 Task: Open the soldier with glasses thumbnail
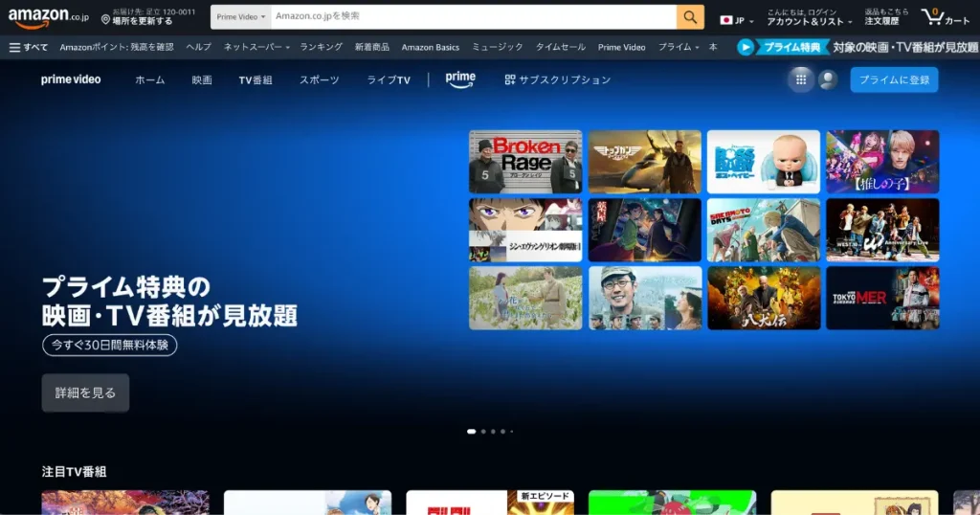click(644, 298)
